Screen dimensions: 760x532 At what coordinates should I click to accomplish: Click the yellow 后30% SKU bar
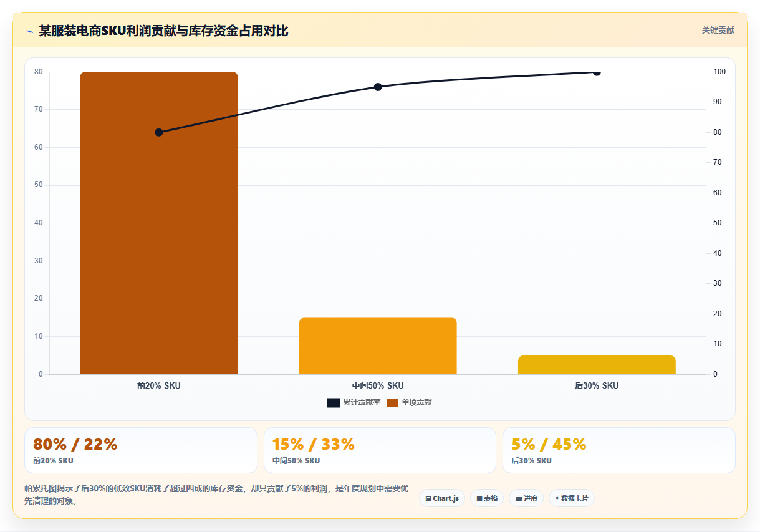[597, 365]
